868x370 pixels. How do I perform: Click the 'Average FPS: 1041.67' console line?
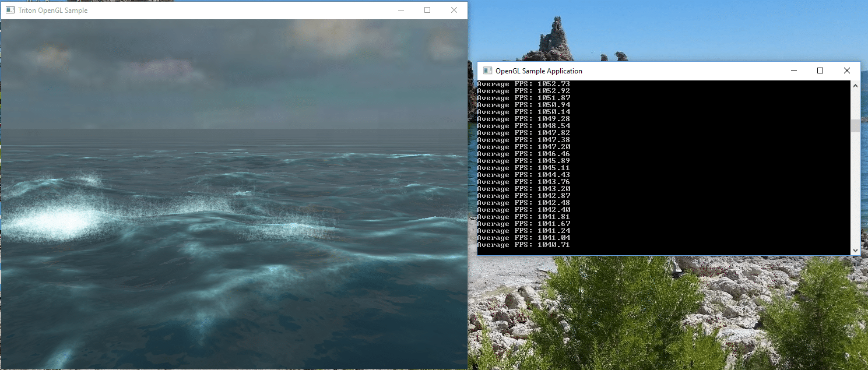[x=523, y=224]
